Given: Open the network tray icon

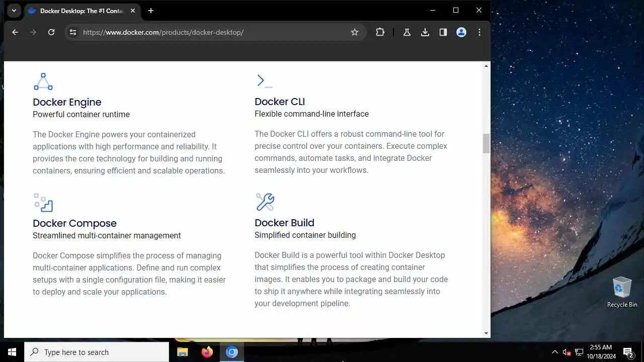Looking at the screenshot, I should pyautogui.click(x=579, y=352).
